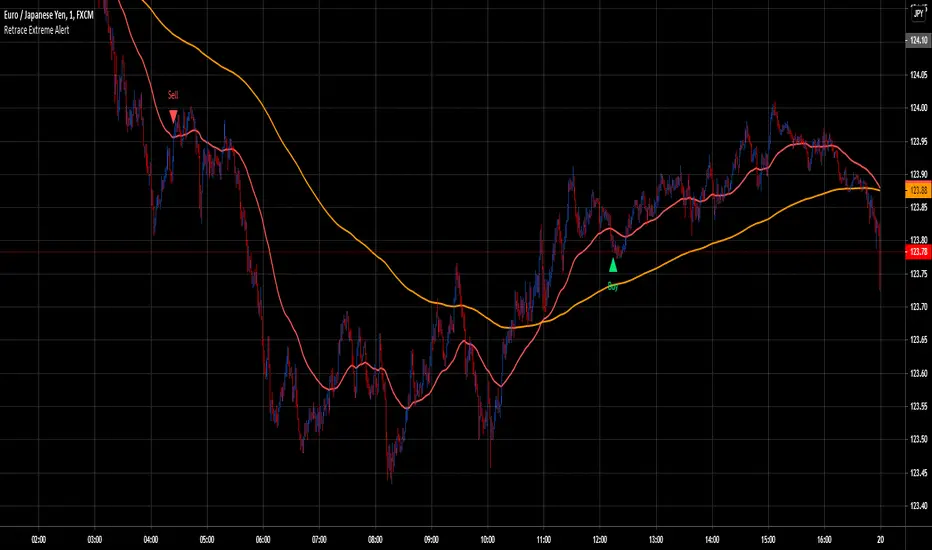Click the red Sell text label
The width and height of the screenshot is (932, 550).
click(x=173, y=95)
